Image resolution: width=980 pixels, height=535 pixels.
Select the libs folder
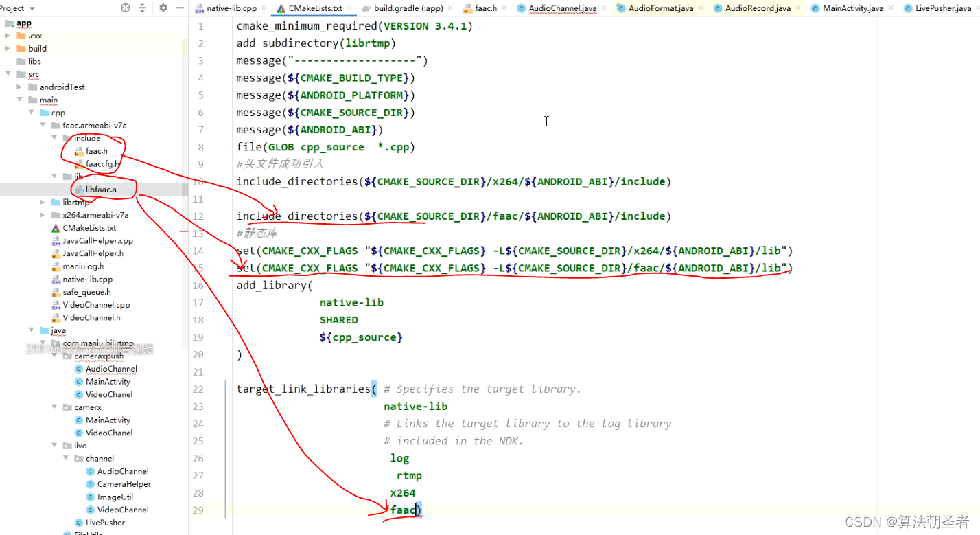(34, 61)
